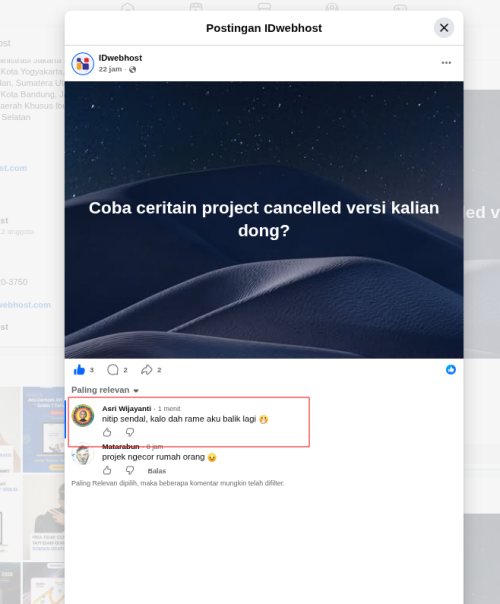
Task: Click the 22 jam timestamp link
Action: pyautogui.click(x=110, y=69)
